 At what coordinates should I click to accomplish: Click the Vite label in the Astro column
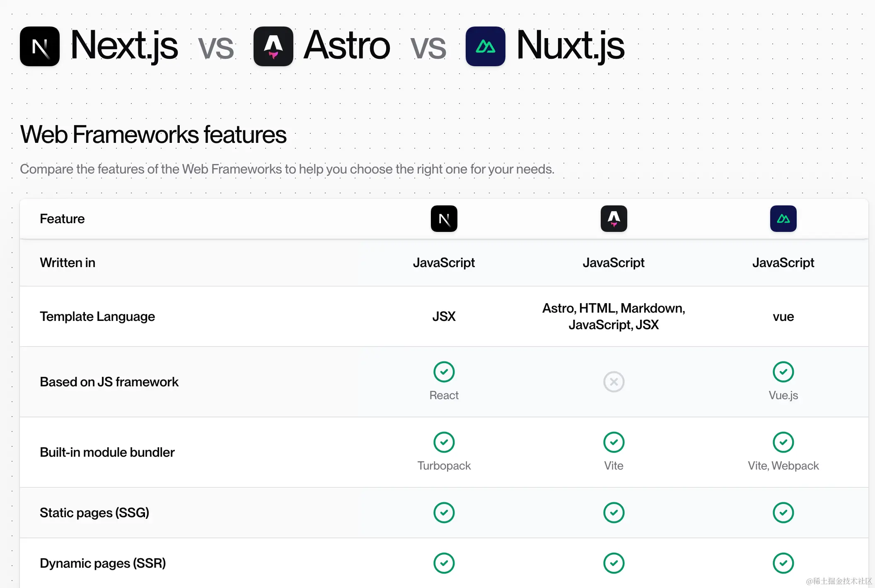click(x=614, y=466)
